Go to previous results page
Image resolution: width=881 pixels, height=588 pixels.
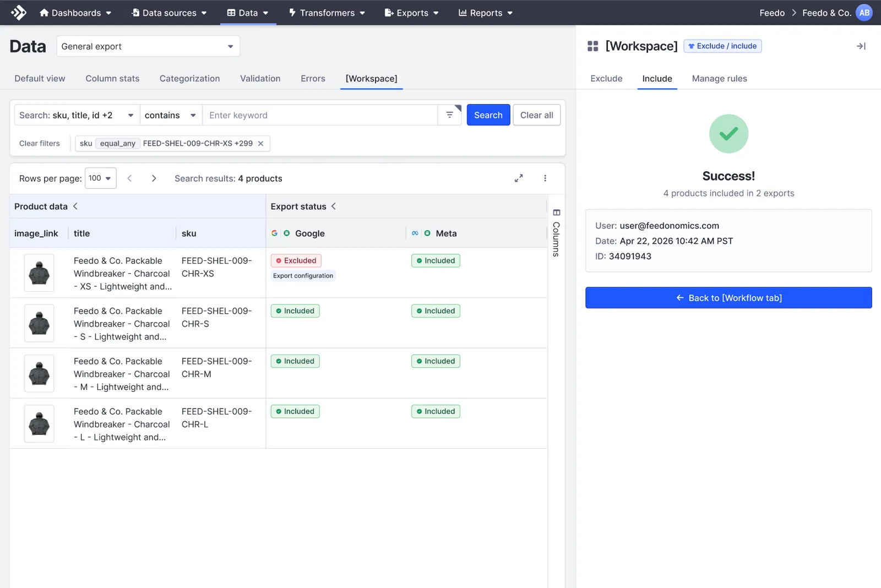pyautogui.click(x=129, y=178)
